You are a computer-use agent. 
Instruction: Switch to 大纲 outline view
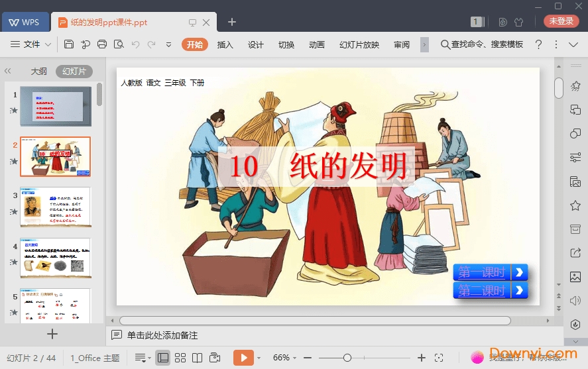tap(38, 71)
